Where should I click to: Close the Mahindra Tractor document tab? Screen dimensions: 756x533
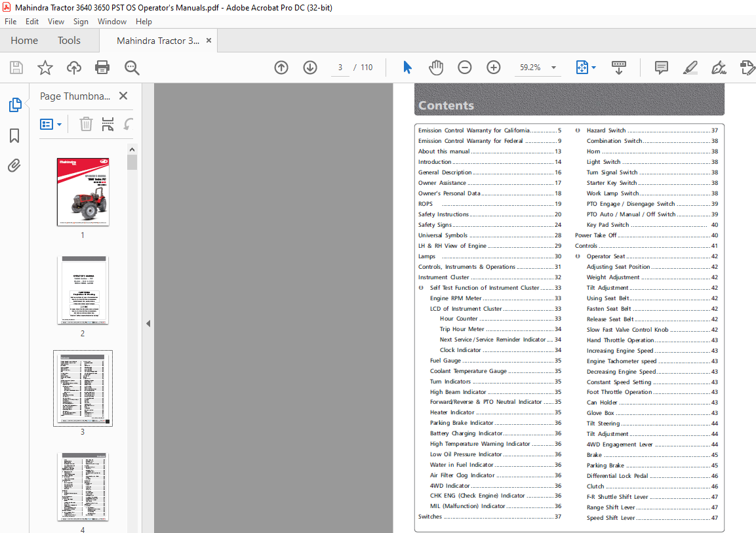(x=209, y=41)
